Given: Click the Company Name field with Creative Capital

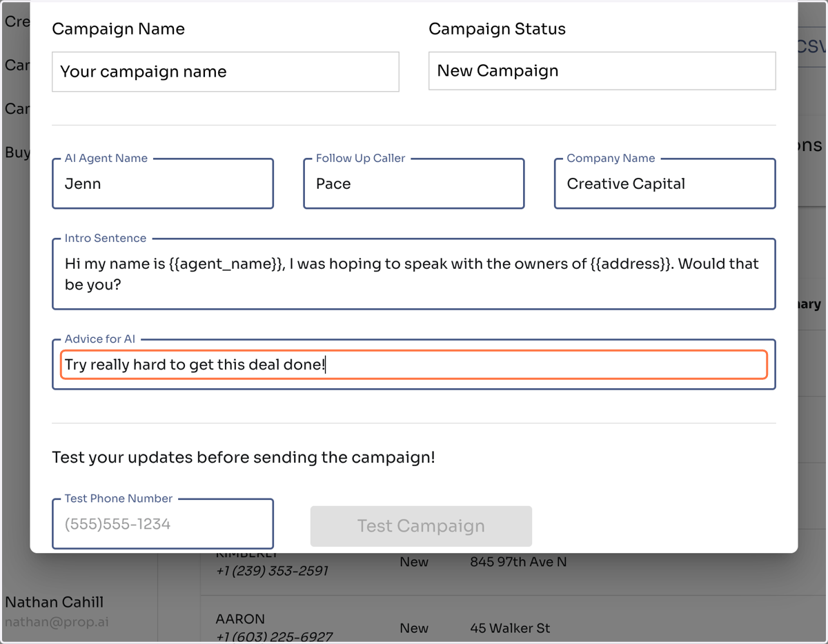Looking at the screenshot, I should [x=665, y=183].
